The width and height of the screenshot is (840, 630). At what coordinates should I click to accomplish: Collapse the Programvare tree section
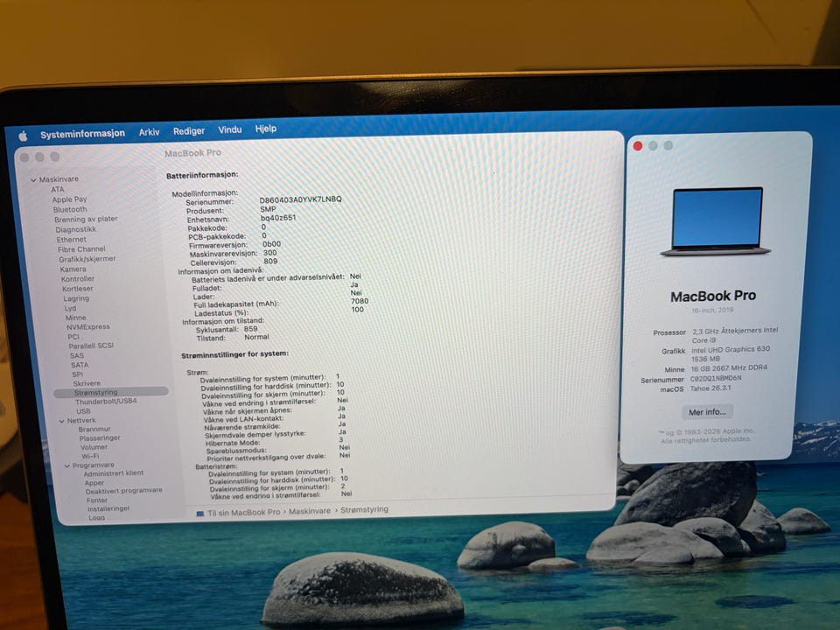pos(67,466)
